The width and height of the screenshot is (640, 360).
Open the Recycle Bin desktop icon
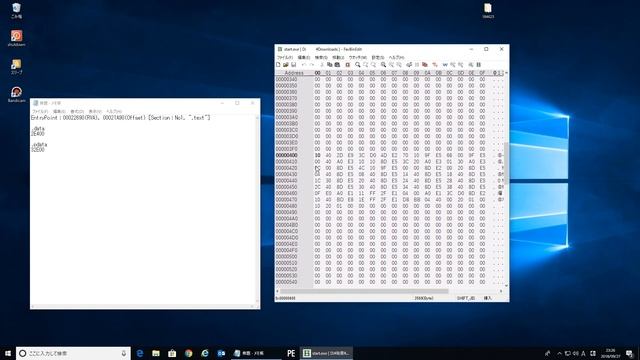[x=16, y=11]
